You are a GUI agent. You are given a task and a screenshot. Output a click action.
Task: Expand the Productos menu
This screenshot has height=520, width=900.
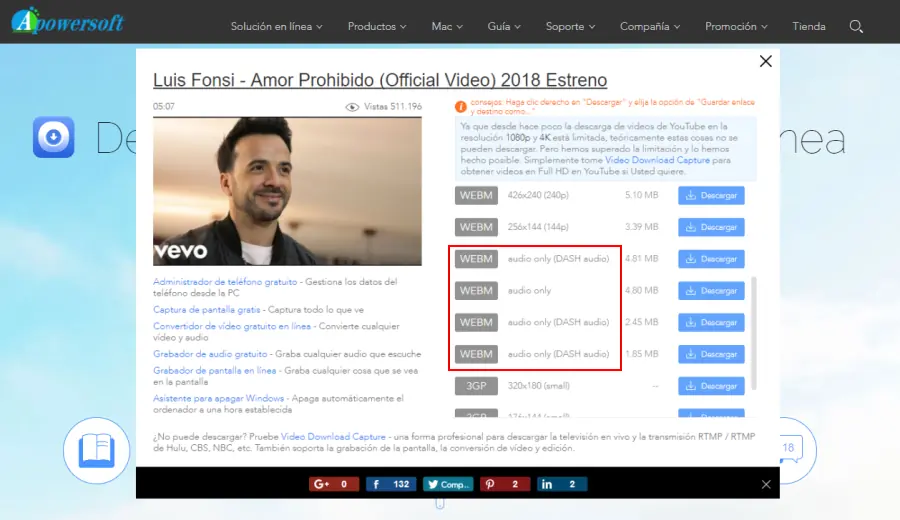point(377,26)
